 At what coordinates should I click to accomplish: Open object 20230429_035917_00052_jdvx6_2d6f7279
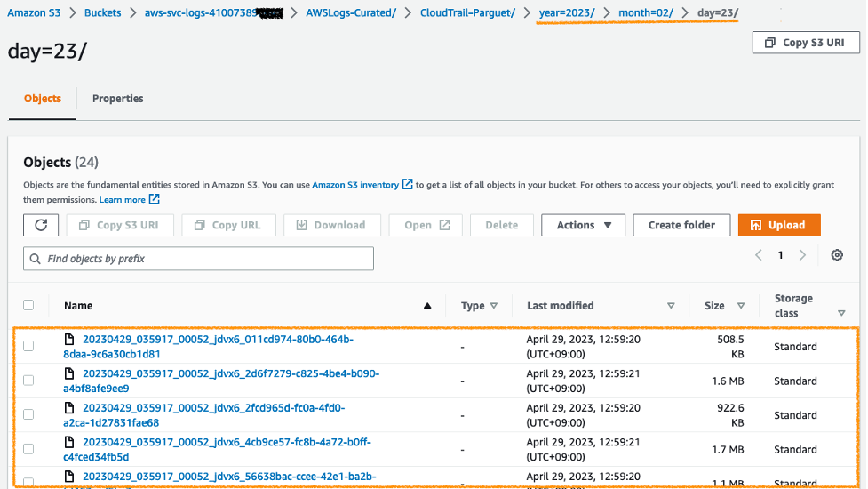point(221,381)
